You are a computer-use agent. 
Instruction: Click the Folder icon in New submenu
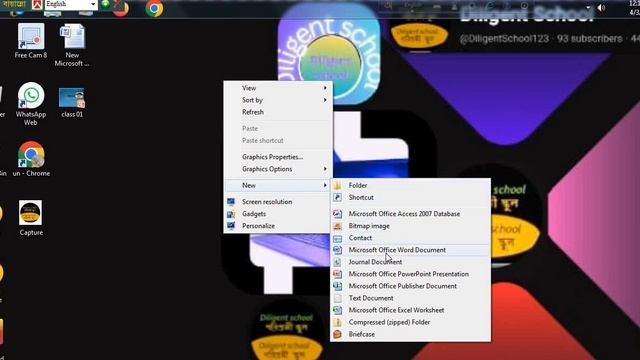coord(338,185)
